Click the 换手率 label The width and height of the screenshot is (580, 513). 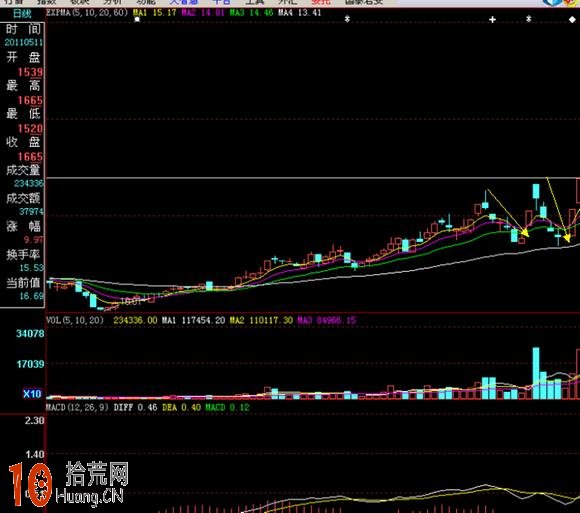pyautogui.click(x=23, y=254)
